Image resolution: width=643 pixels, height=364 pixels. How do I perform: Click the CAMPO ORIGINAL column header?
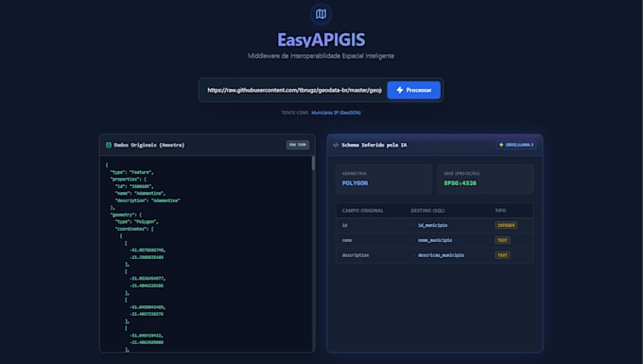click(x=362, y=211)
